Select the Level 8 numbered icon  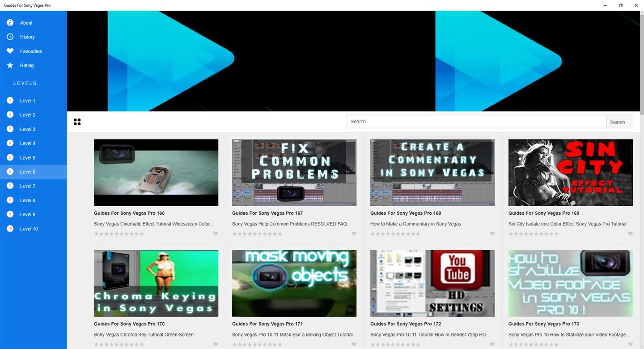click(x=10, y=200)
